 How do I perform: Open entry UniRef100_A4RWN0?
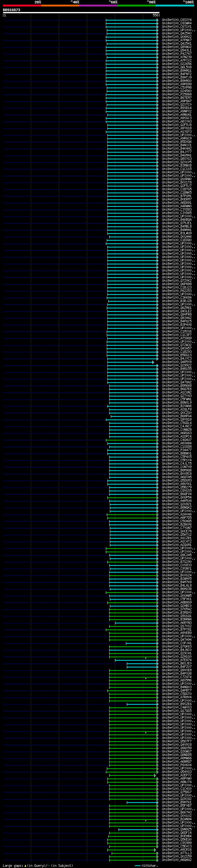176,206
